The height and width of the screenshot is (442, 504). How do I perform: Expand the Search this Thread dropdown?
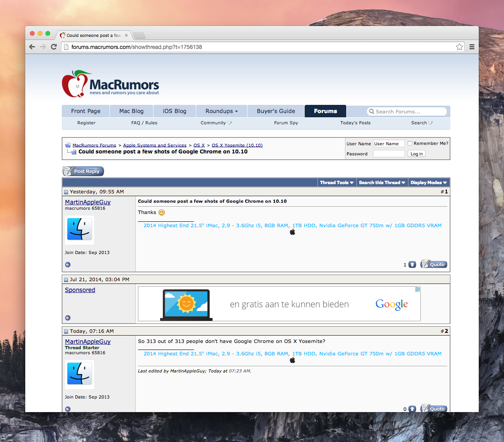382,183
